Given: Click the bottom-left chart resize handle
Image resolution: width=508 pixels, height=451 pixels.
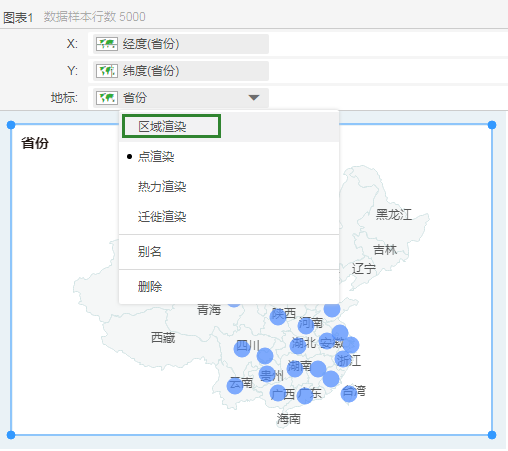Looking at the screenshot, I should click(11, 435).
